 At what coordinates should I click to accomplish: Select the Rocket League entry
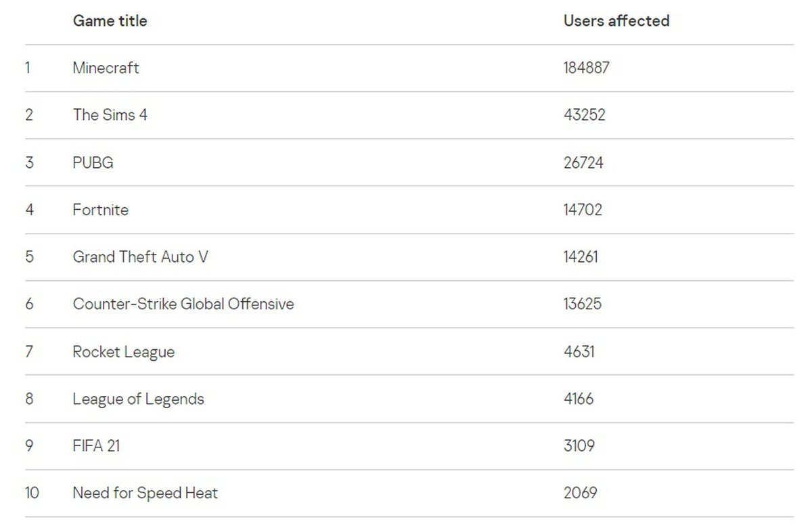tap(124, 352)
